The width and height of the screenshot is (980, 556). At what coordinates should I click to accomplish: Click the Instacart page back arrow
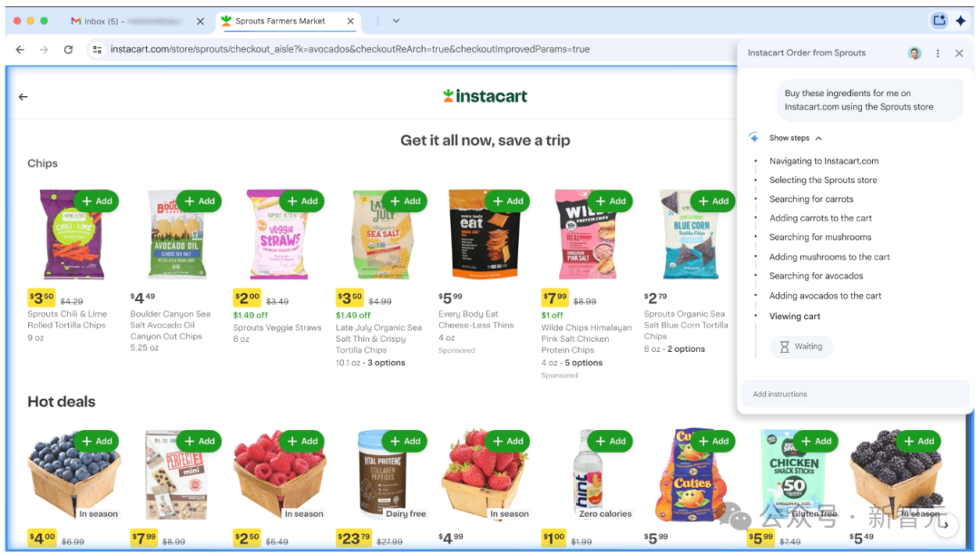tap(23, 97)
